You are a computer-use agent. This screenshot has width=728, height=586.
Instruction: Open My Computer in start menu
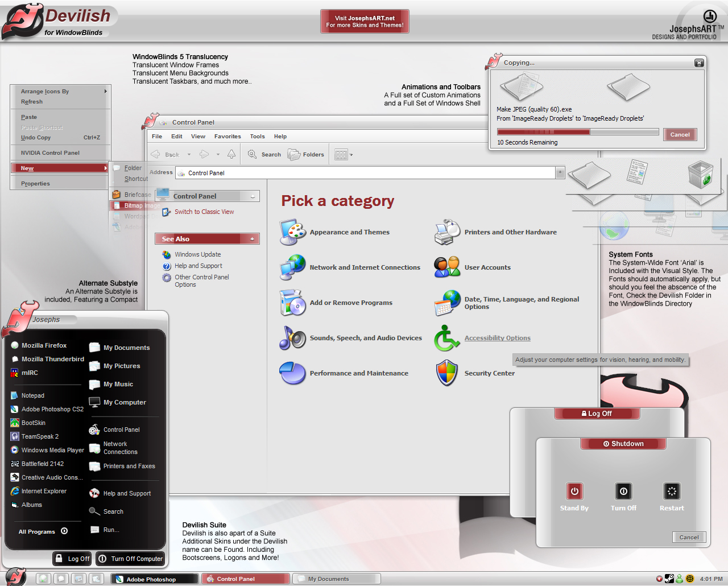tap(118, 402)
